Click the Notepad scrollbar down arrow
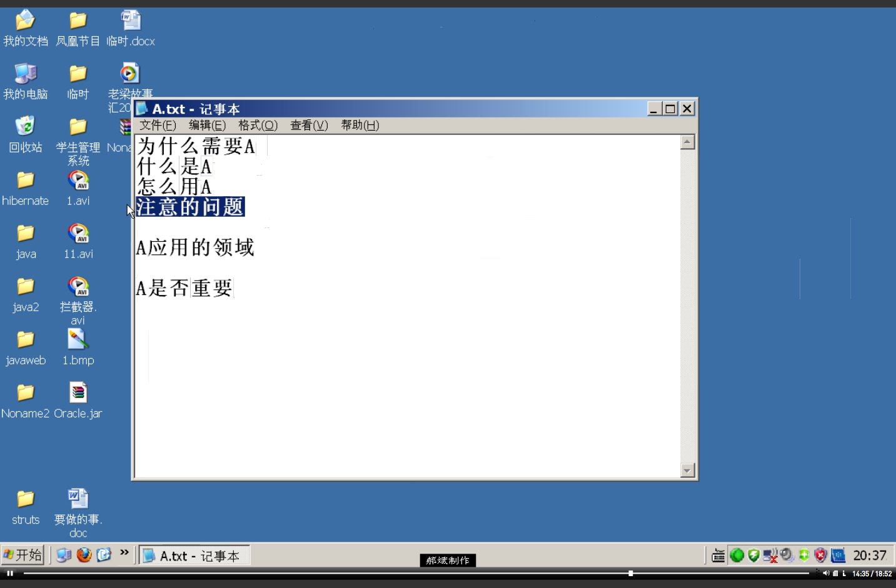The image size is (896, 588). click(688, 471)
